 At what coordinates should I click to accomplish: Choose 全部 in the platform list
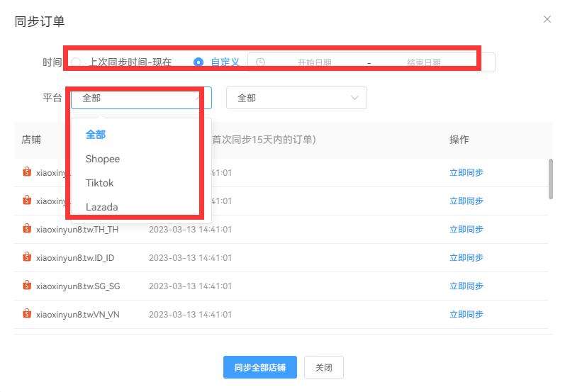[x=96, y=135]
